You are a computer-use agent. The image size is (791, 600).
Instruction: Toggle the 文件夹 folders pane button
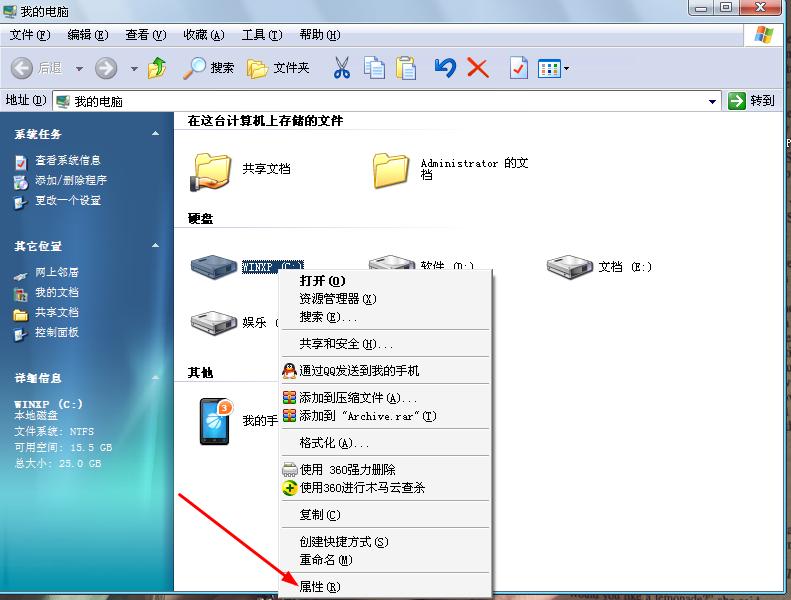(279, 68)
